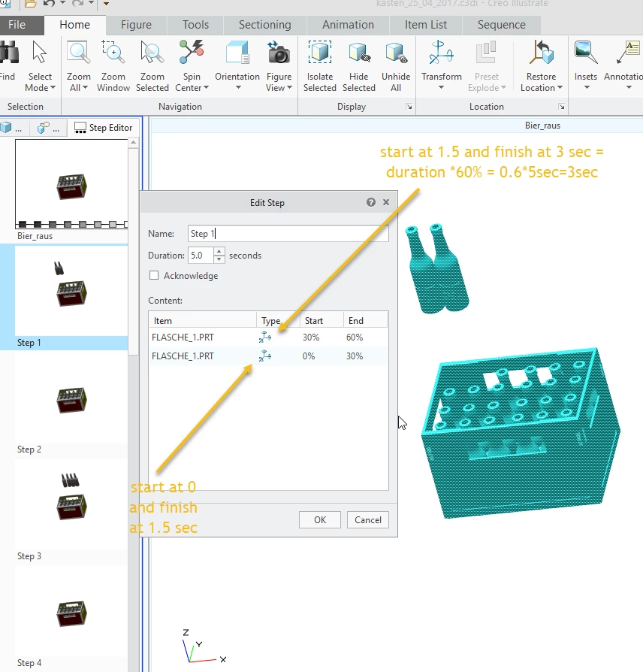Image resolution: width=643 pixels, height=672 pixels.
Task: Click Zoom Selected icon
Action: [x=152, y=53]
